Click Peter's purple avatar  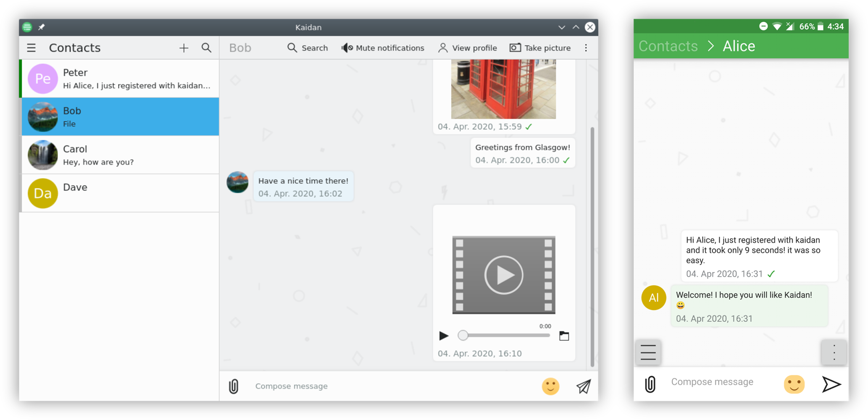pos(42,79)
